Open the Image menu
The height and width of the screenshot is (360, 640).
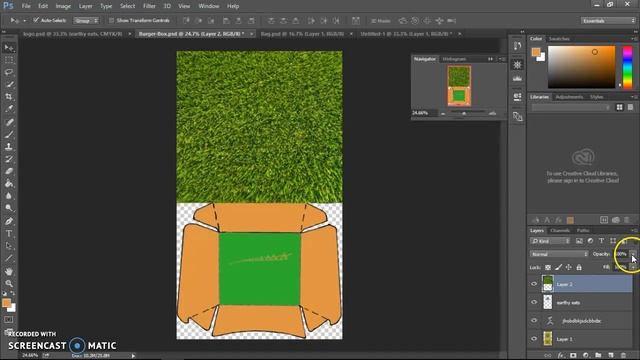pos(63,6)
